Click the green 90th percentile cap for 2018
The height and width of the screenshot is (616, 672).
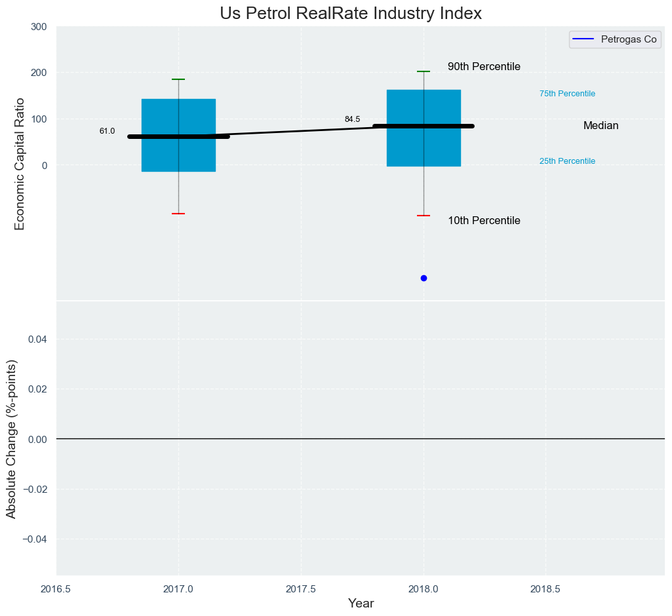[x=424, y=71]
